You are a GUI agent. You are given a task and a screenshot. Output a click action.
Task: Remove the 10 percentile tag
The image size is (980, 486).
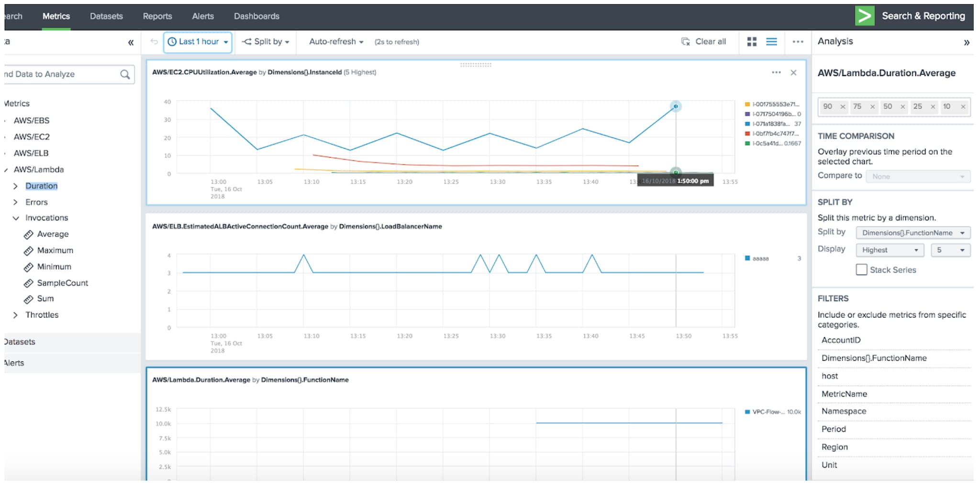(x=963, y=107)
